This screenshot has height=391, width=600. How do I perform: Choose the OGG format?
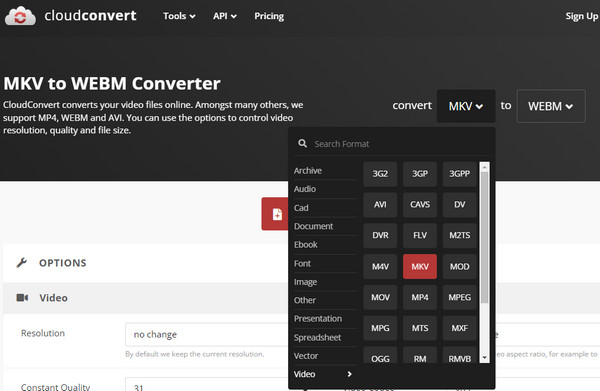coord(380,355)
